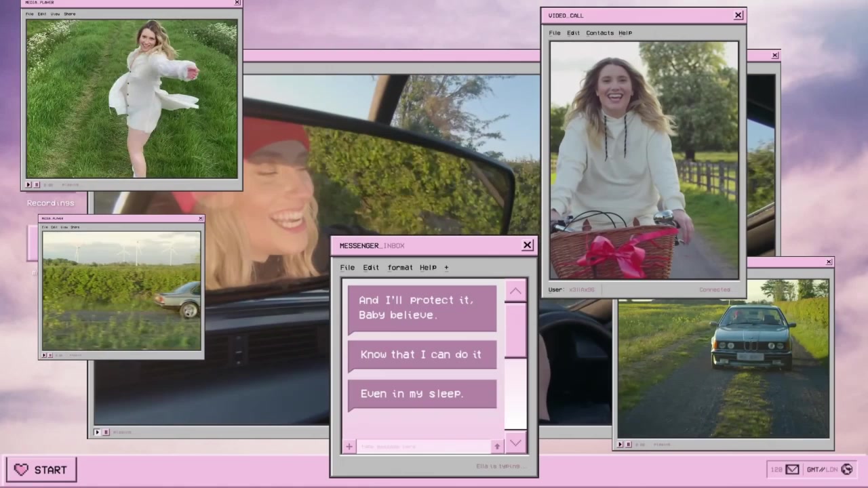Viewport: 868px width, 488px height.
Task: Close the wind turbine Media Player window
Action: 200,218
